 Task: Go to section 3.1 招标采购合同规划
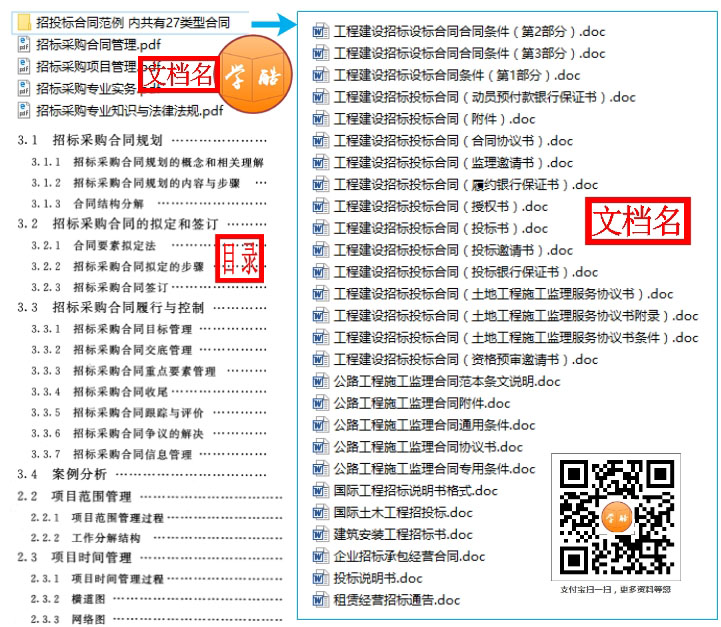click(x=107, y=139)
